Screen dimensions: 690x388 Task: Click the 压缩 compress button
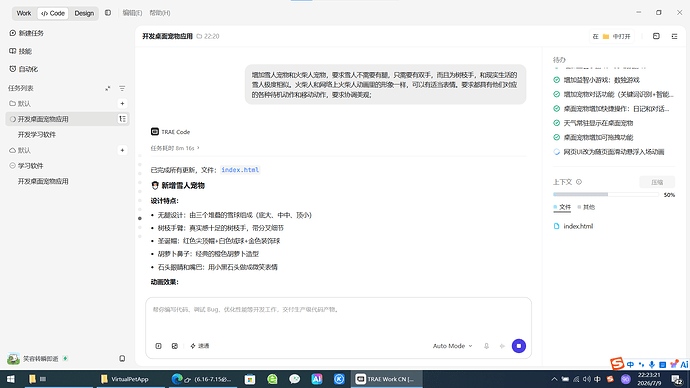coord(657,182)
